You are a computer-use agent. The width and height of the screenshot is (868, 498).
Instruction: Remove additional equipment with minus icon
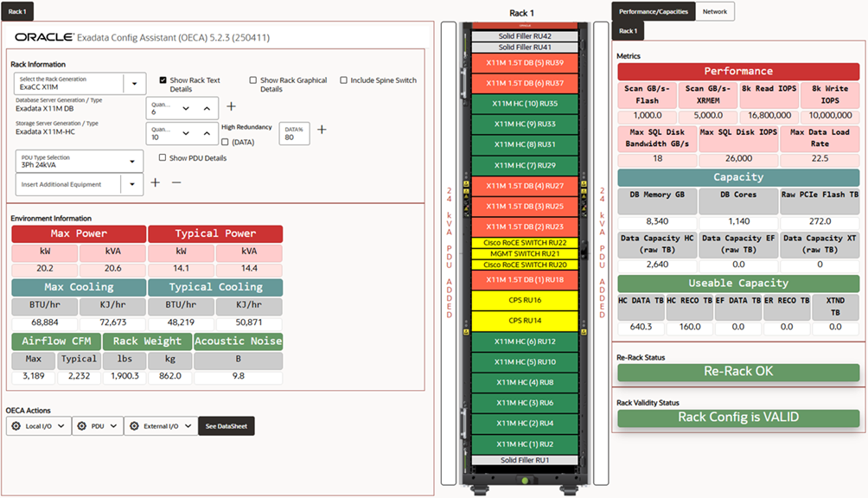(x=176, y=182)
